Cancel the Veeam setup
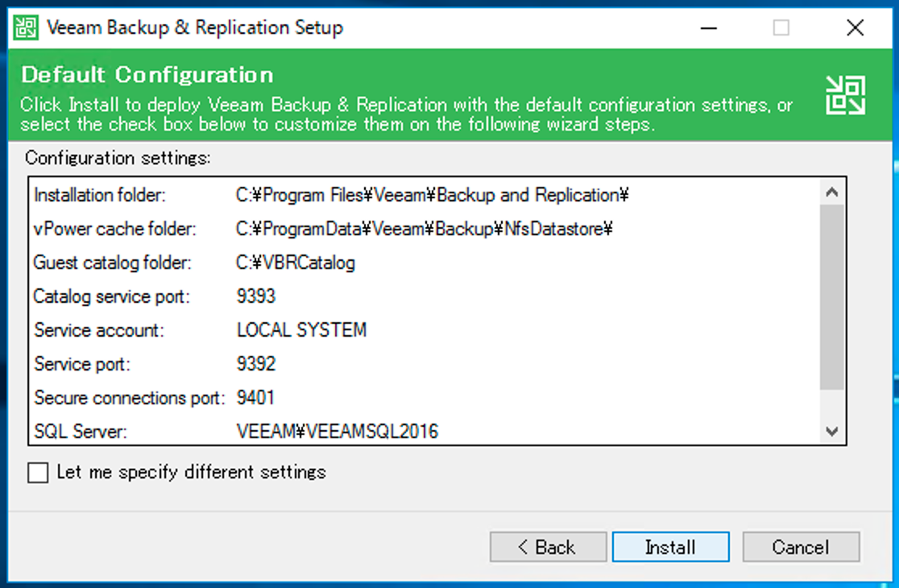Image resolution: width=899 pixels, height=588 pixels. point(801,547)
